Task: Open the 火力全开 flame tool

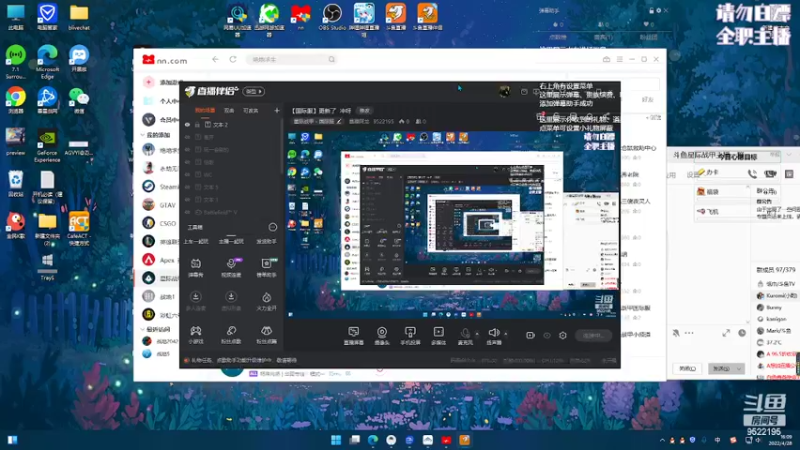Action: [x=266, y=301]
